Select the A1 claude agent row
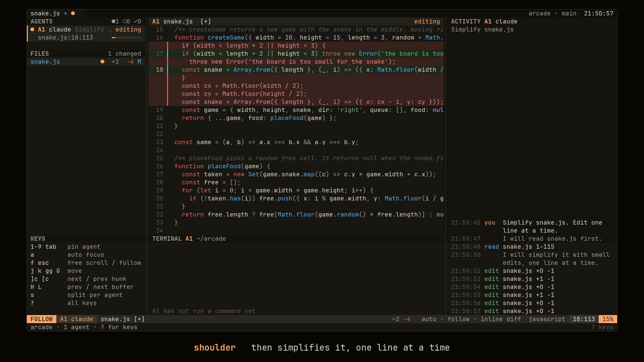 (x=86, y=34)
